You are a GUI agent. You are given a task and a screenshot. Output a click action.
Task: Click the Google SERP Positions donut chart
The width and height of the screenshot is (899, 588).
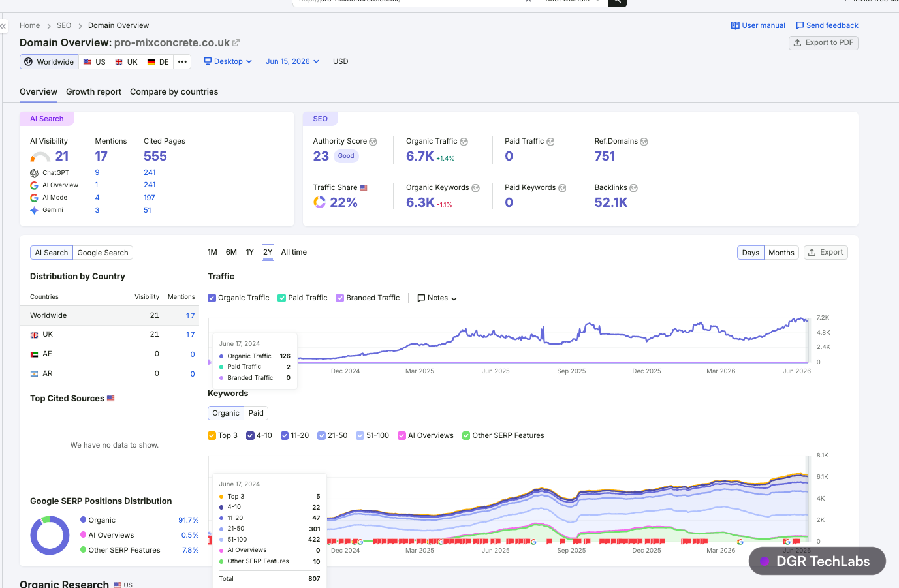tap(50, 535)
